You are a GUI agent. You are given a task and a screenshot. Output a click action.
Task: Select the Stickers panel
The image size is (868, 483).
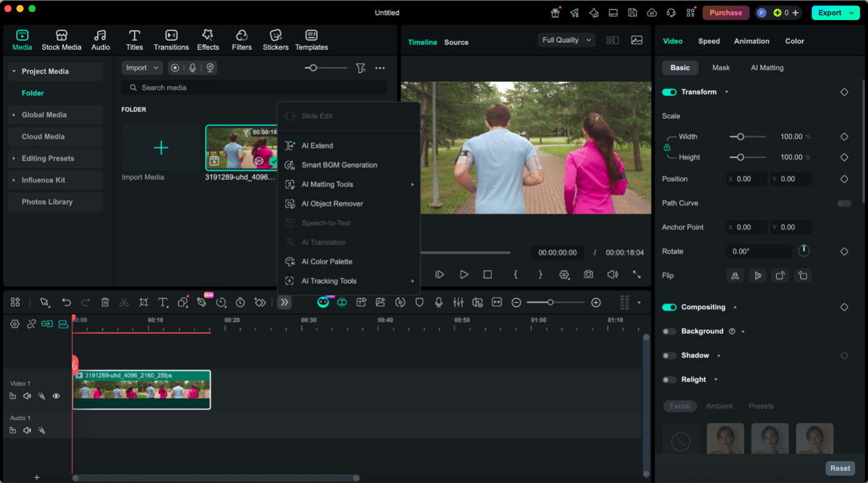point(275,39)
